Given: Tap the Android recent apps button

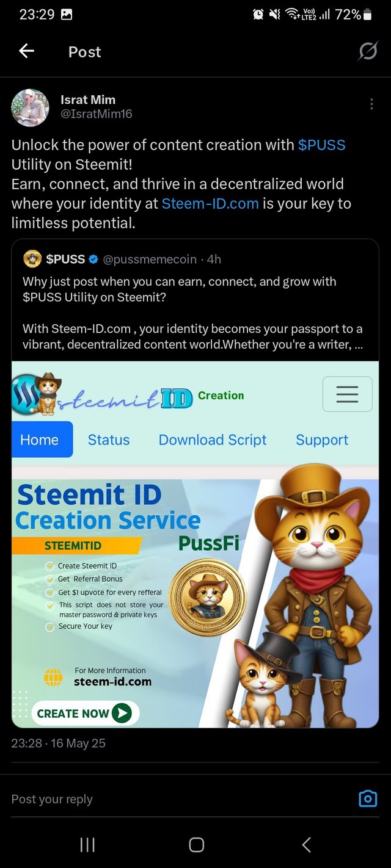Looking at the screenshot, I should 87,845.
